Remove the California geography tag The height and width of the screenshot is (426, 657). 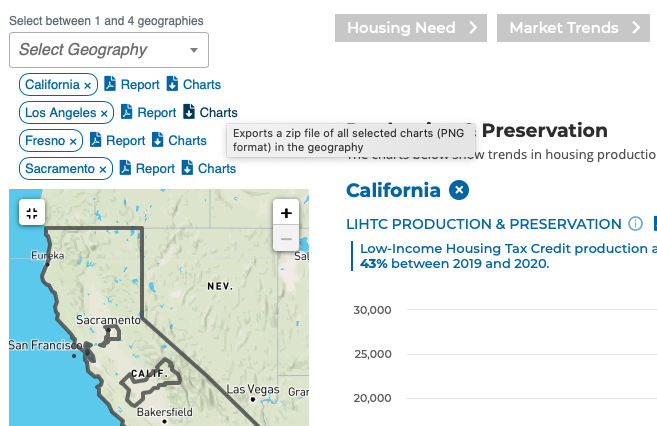(88, 86)
